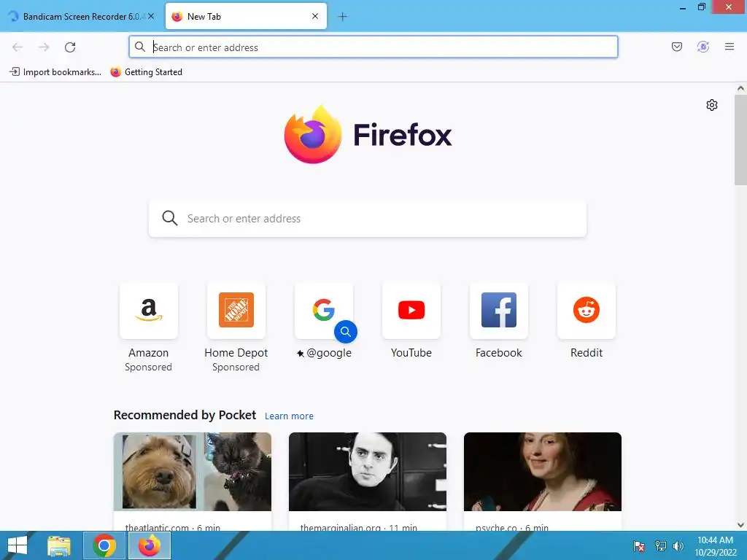The height and width of the screenshot is (560, 747).
Task: Click the Firefox logo on page
Action: pos(368,135)
